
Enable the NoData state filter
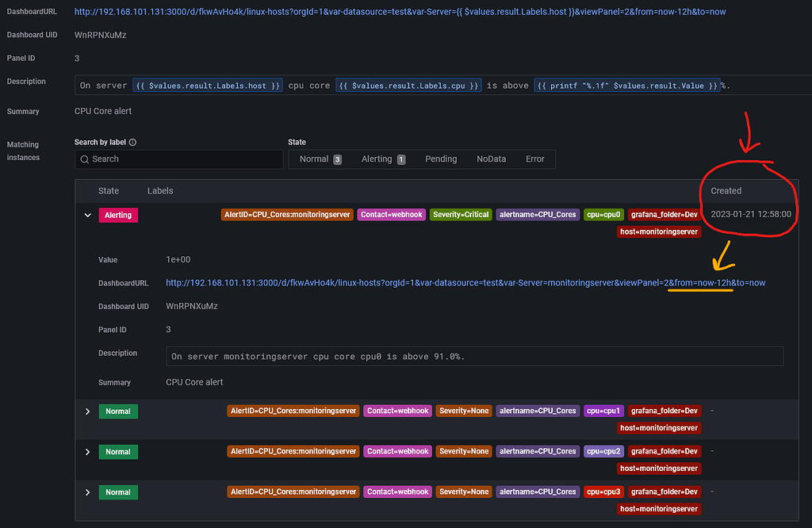(492, 159)
